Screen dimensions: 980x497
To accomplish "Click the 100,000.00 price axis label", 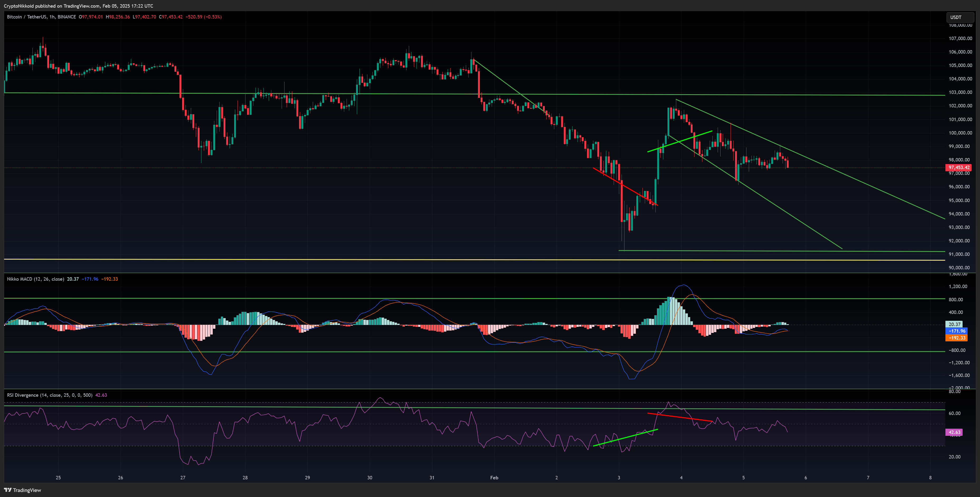I will (960, 133).
